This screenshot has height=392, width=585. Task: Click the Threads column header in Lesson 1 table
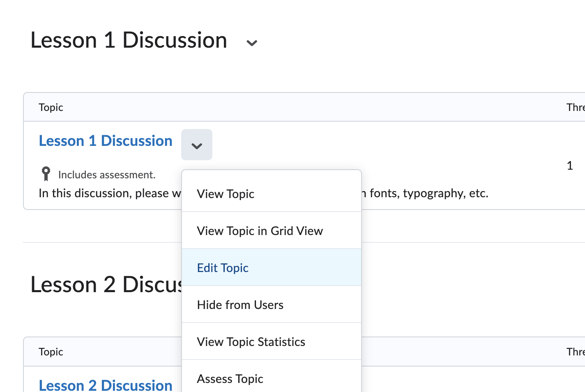point(575,107)
